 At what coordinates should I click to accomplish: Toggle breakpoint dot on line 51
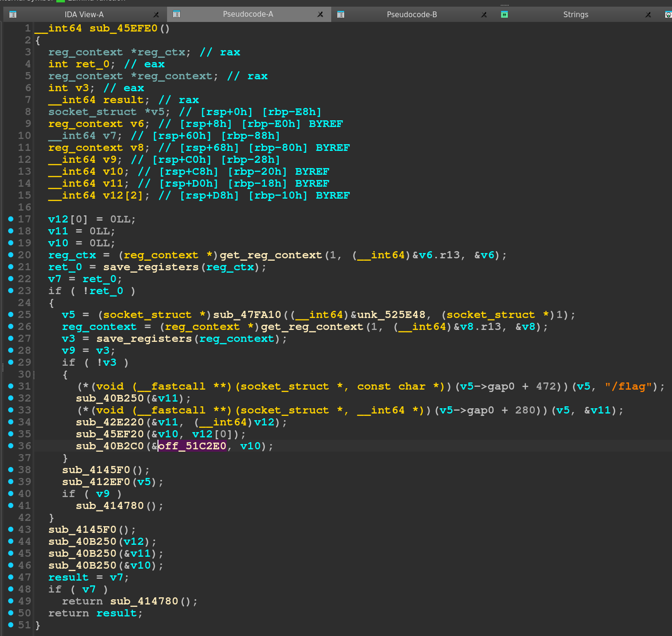[x=10, y=625]
